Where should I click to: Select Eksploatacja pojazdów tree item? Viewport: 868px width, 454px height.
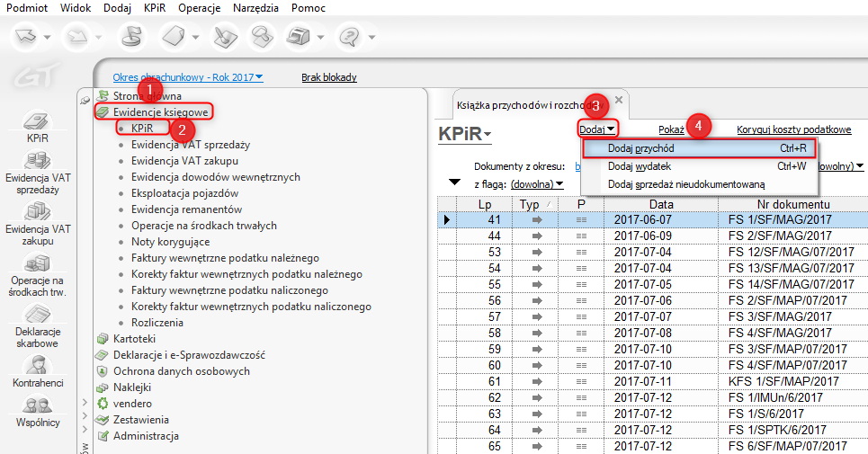point(185,193)
